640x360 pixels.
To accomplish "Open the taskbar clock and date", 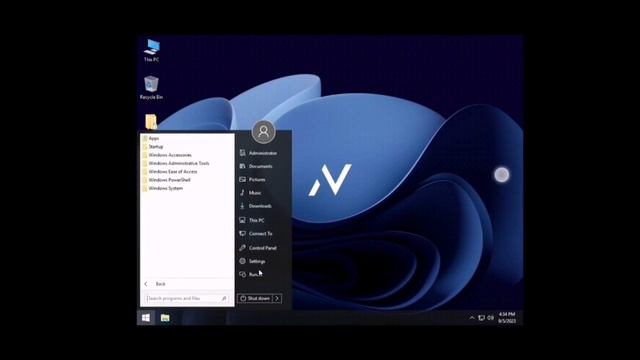I will 507,318.
